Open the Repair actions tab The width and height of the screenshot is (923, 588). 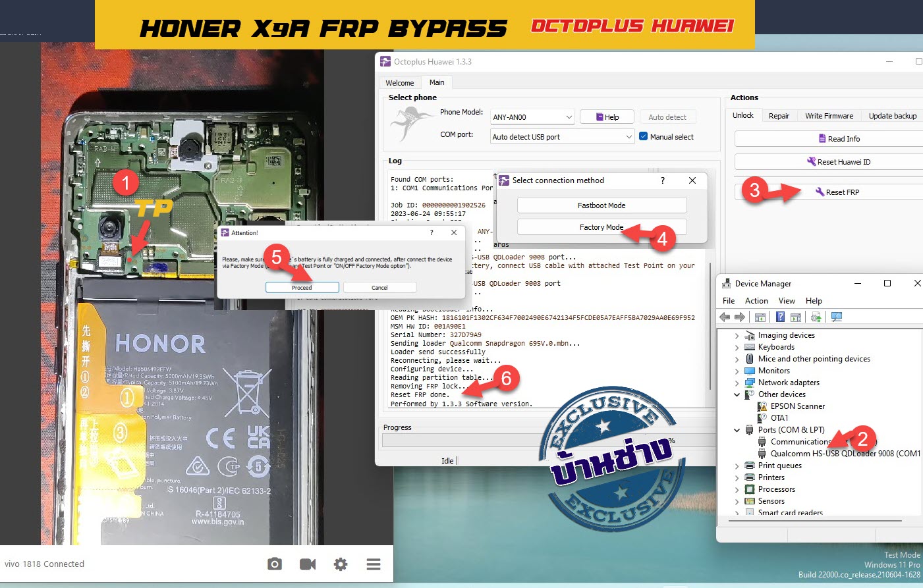[x=779, y=116]
